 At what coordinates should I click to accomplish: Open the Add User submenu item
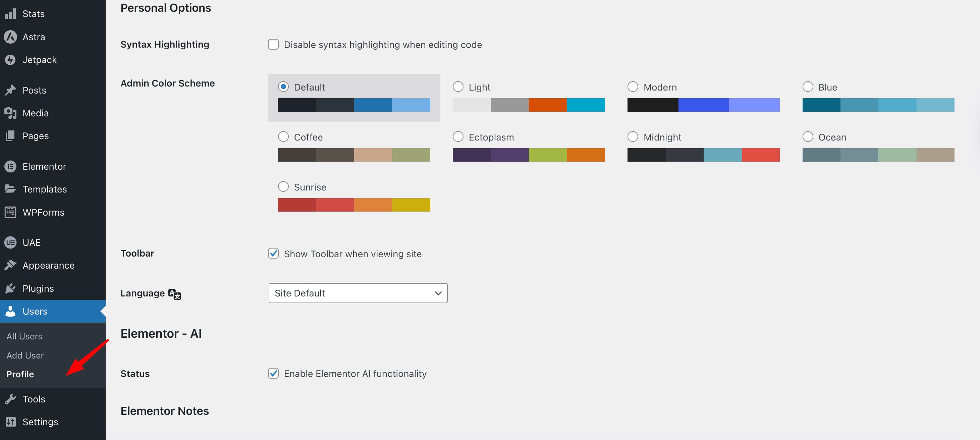pyautogui.click(x=25, y=355)
